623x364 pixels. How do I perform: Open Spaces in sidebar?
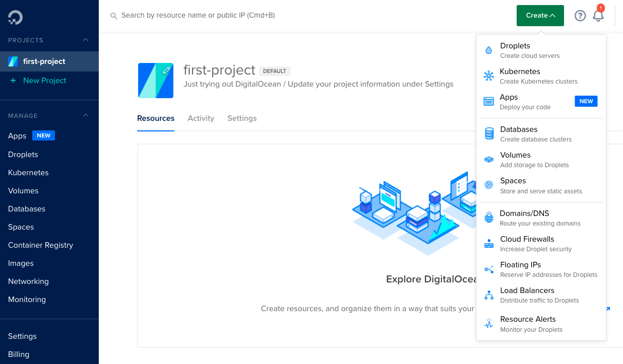tap(21, 227)
